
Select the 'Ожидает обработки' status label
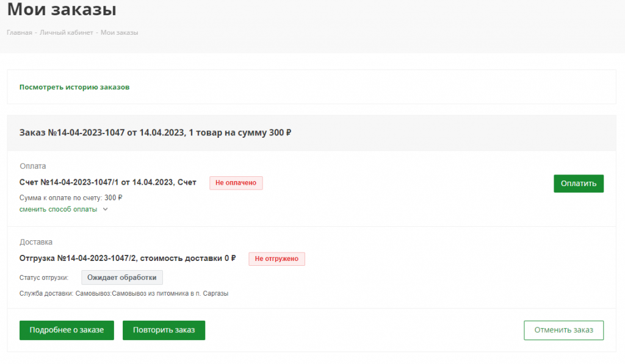122,277
